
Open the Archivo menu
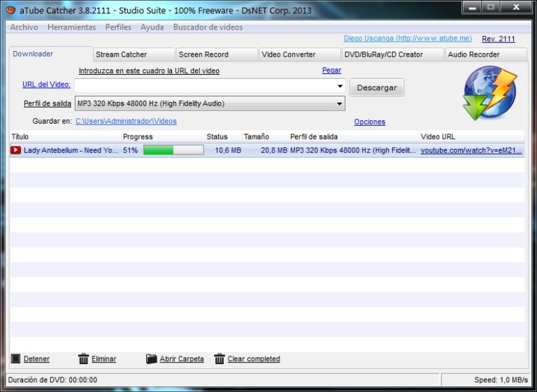tap(24, 27)
